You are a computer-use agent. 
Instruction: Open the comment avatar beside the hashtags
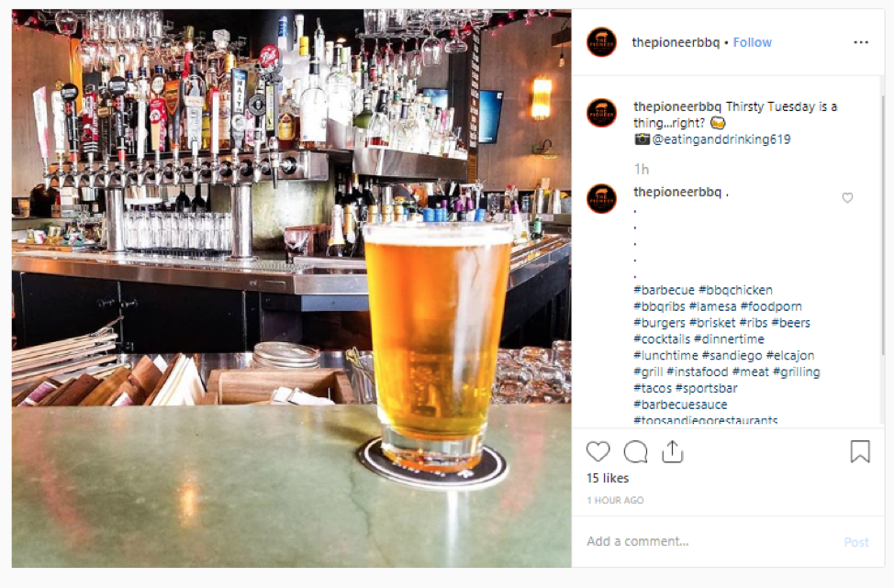tap(601, 199)
